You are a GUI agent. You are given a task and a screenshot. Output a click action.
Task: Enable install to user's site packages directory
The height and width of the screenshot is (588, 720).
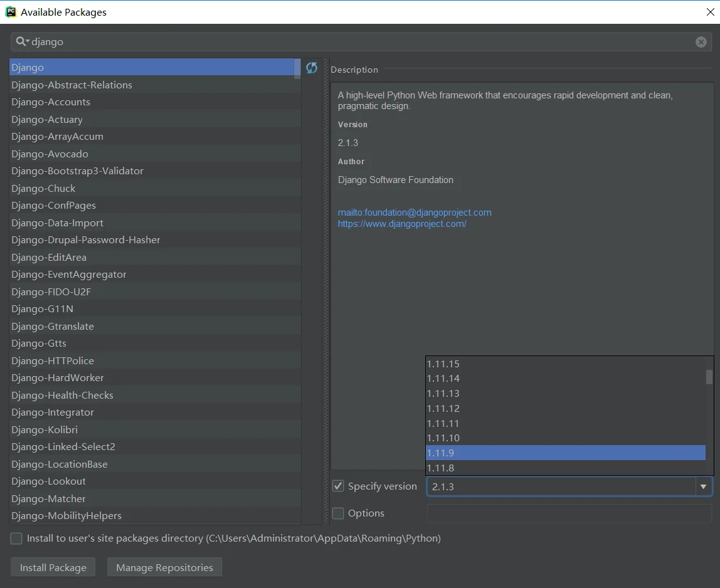(16, 538)
